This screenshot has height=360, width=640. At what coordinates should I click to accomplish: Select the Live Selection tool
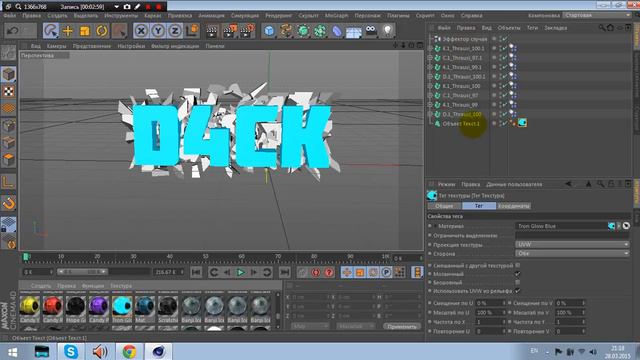coord(51,31)
